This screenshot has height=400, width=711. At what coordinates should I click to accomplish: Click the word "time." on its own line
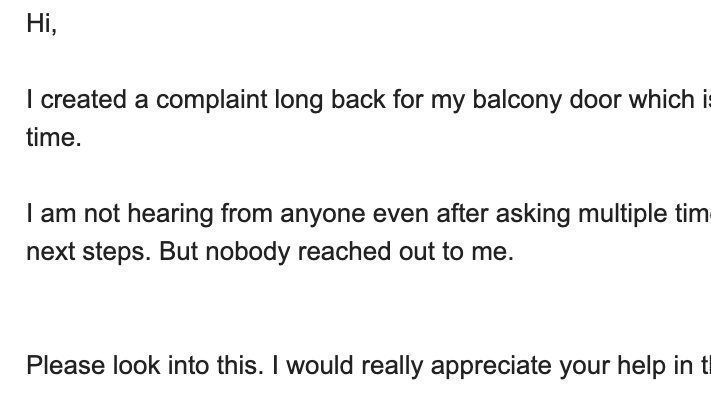[x=54, y=138]
